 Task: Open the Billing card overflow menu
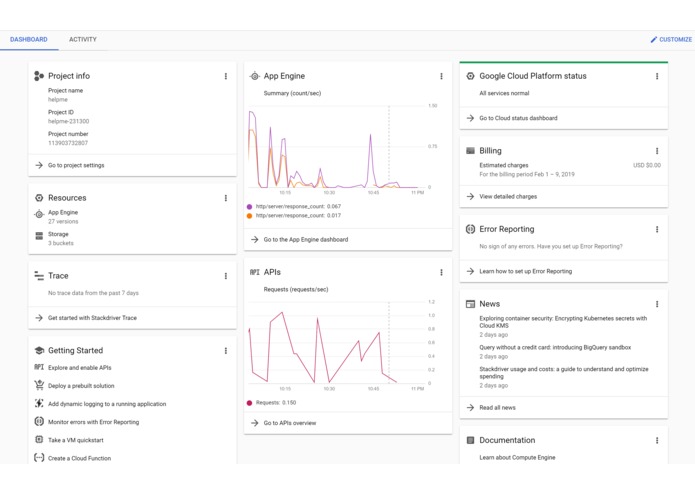pyautogui.click(x=657, y=151)
